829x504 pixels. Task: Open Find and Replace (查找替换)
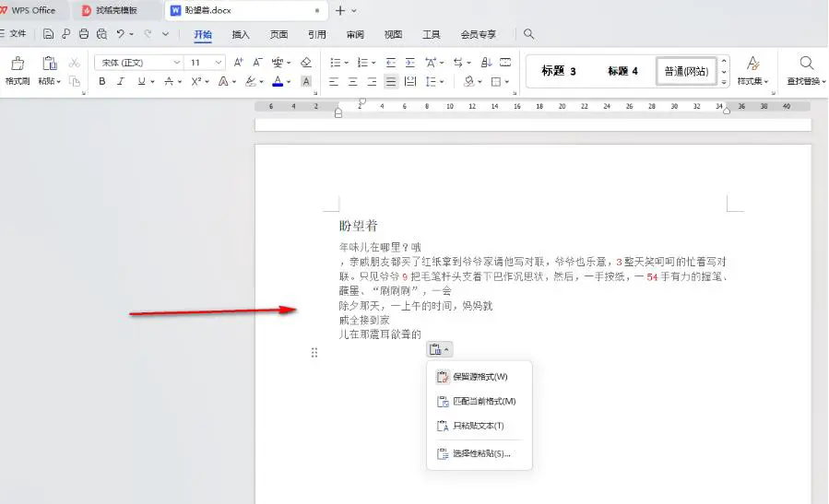(x=806, y=70)
